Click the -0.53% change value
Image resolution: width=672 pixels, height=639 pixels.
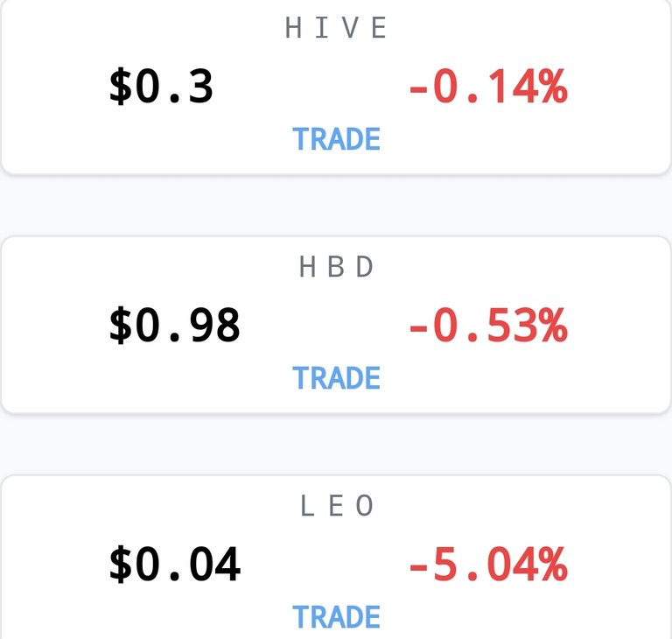[x=488, y=326]
